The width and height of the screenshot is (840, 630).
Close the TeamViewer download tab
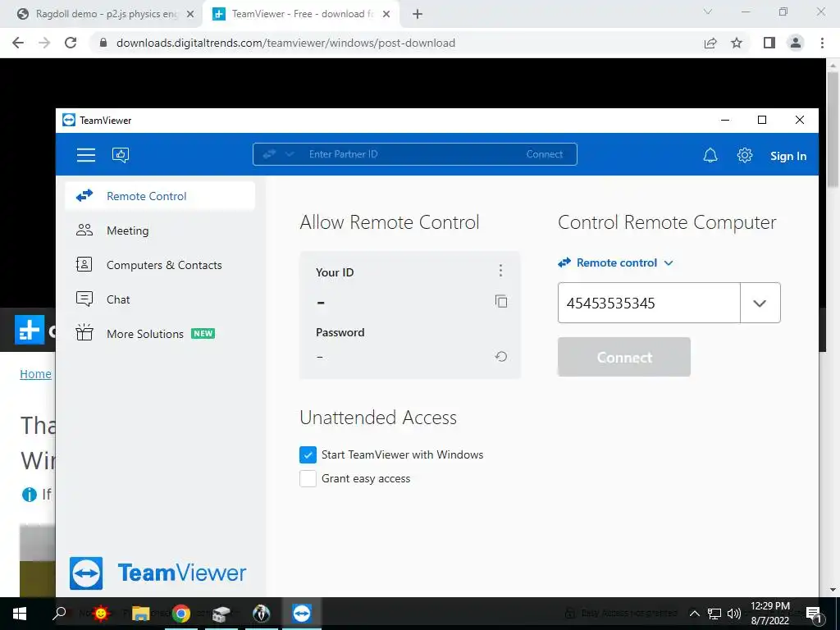click(x=386, y=15)
